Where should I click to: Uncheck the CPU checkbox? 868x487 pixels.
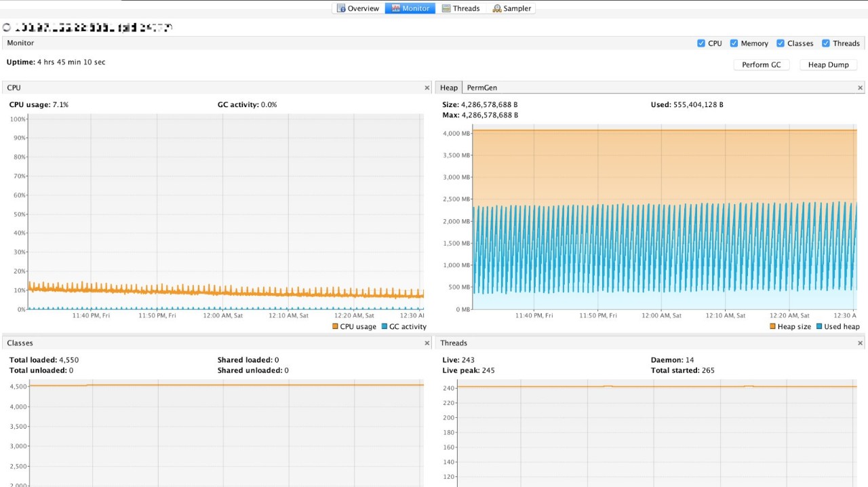pyautogui.click(x=701, y=43)
